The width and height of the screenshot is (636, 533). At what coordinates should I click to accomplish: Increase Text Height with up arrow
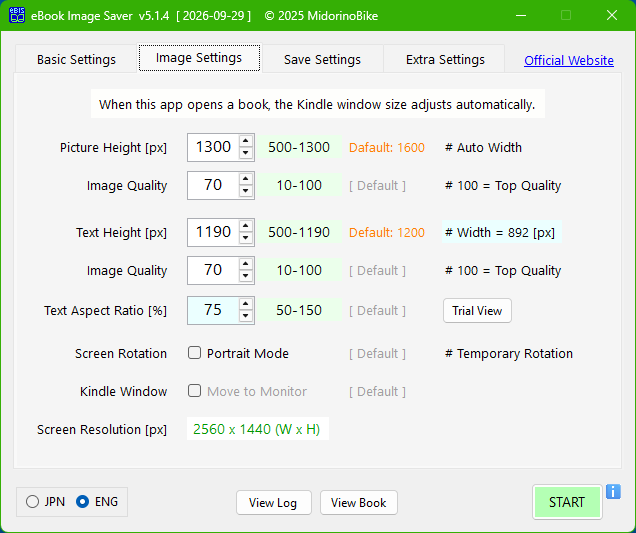coord(246,226)
